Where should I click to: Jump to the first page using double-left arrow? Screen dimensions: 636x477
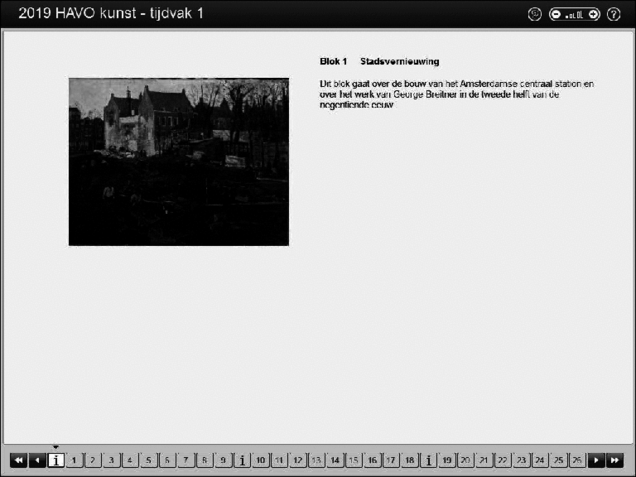click(x=19, y=460)
